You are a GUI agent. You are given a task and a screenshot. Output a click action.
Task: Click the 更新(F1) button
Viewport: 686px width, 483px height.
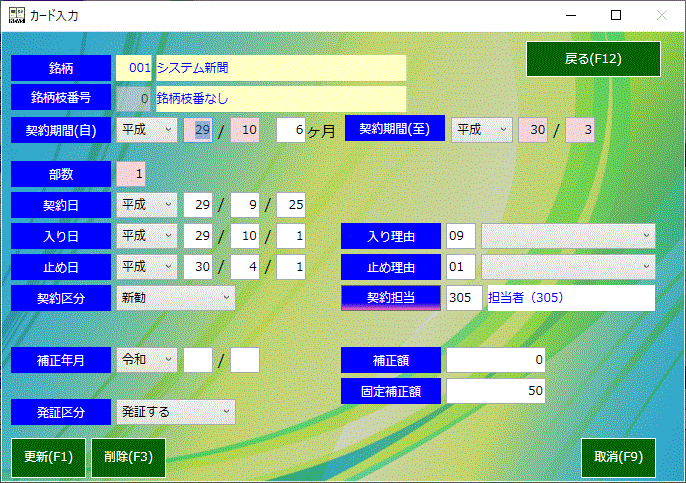[x=48, y=457]
